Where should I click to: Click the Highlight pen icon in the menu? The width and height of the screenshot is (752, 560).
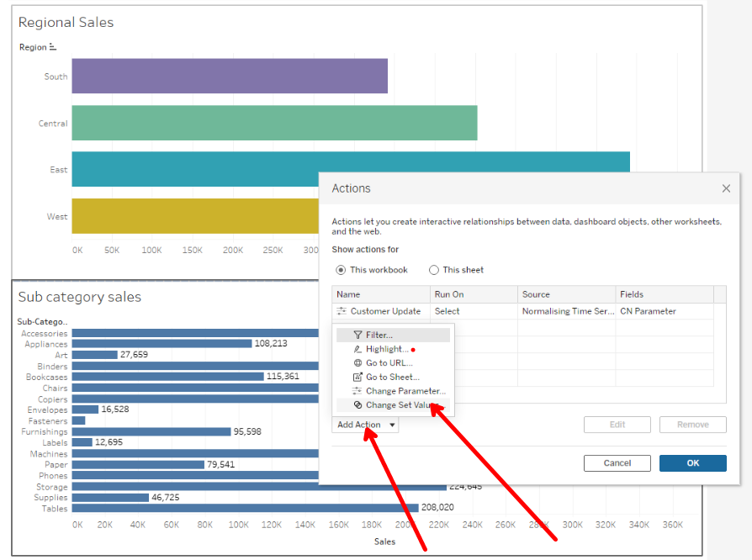pyautogui.click(x=357, y=349)
